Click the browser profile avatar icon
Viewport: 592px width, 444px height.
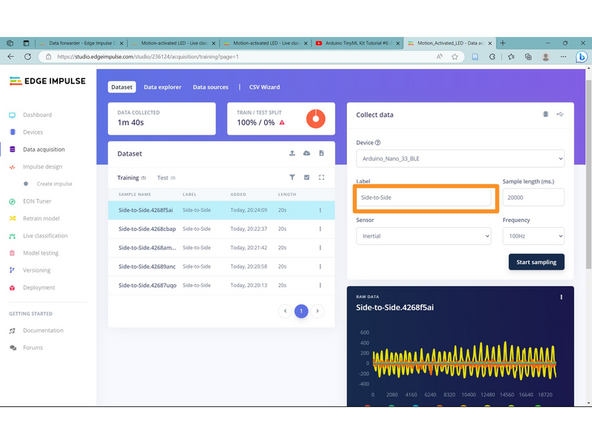546,57
